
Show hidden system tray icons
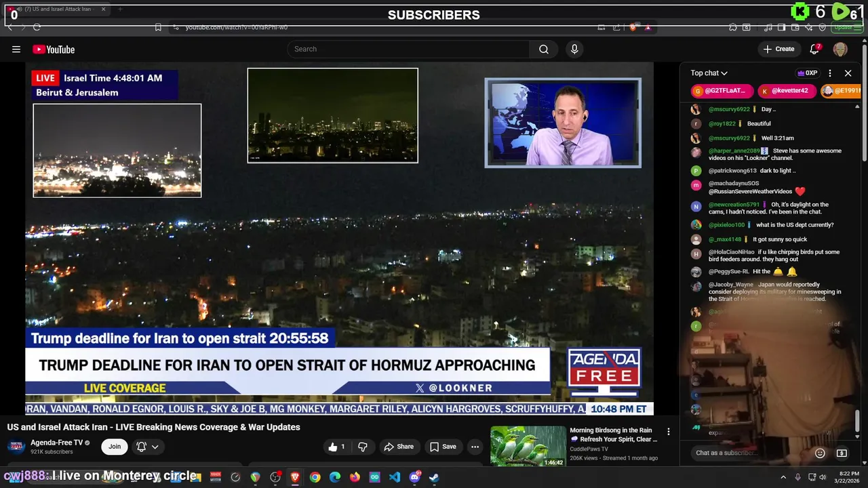pos(783,477)
